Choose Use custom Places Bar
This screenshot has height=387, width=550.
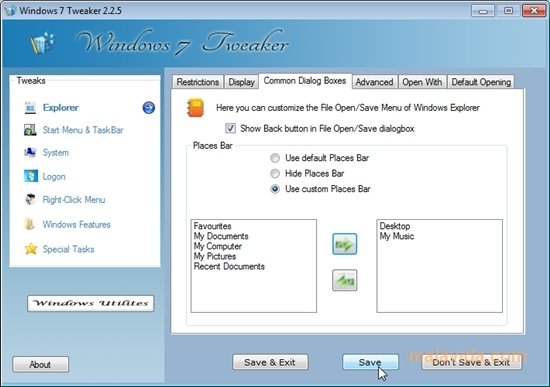(x=275, y=189)
